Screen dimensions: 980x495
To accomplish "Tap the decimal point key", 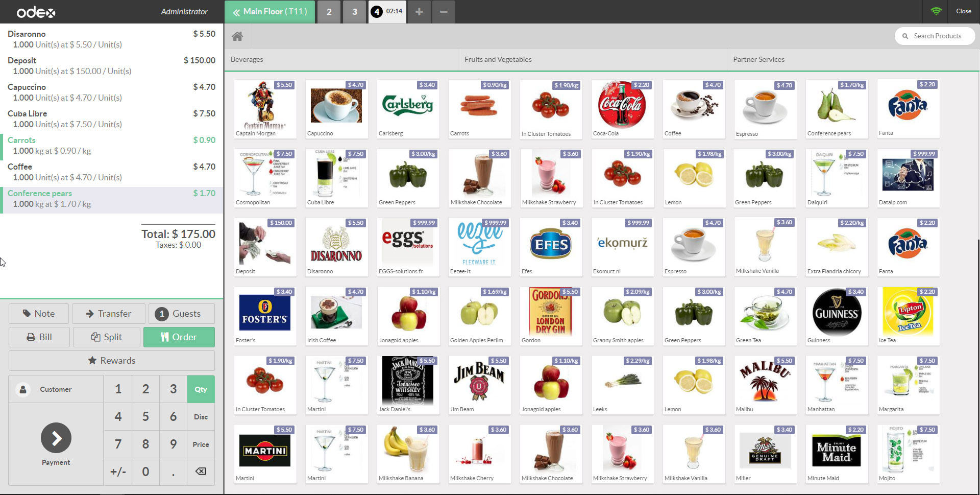I will pyautogui.click(x=173, y=472).
